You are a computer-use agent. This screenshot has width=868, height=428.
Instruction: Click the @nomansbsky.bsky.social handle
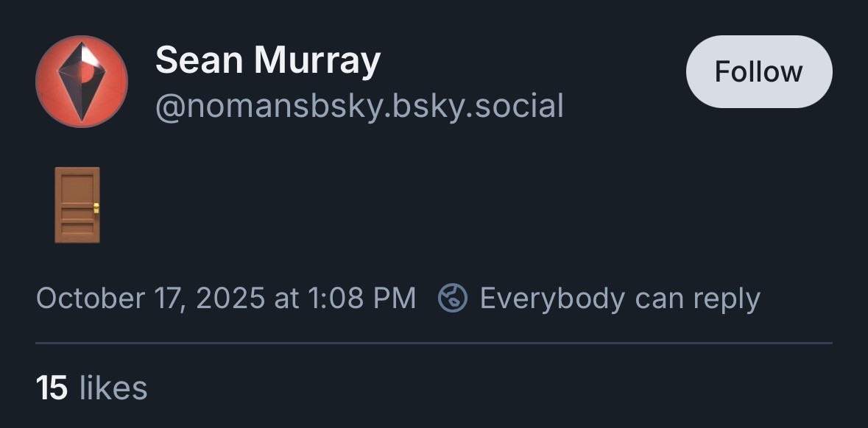click(x=359, y=106)
